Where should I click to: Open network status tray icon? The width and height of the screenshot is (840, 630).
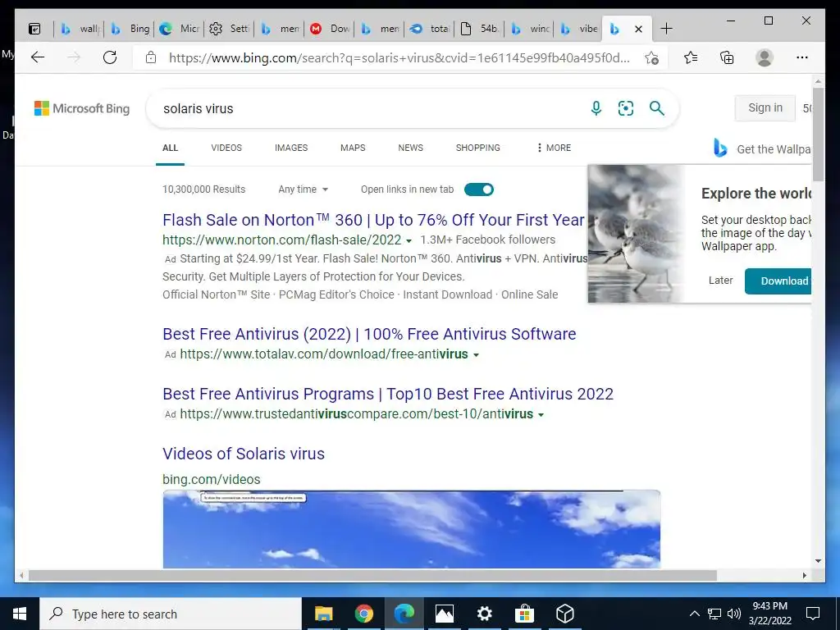click(714, 614)
